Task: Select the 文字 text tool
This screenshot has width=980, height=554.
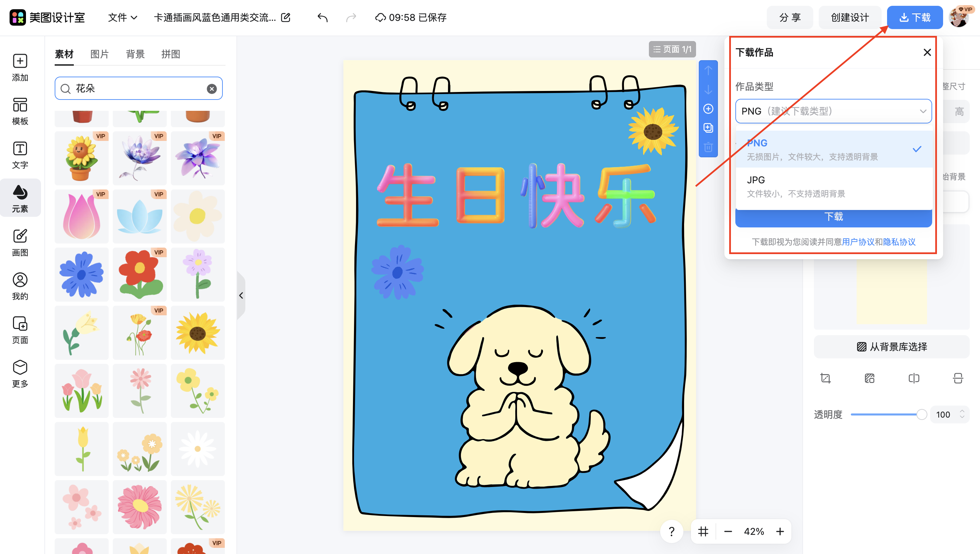Action: coord(20,155)
